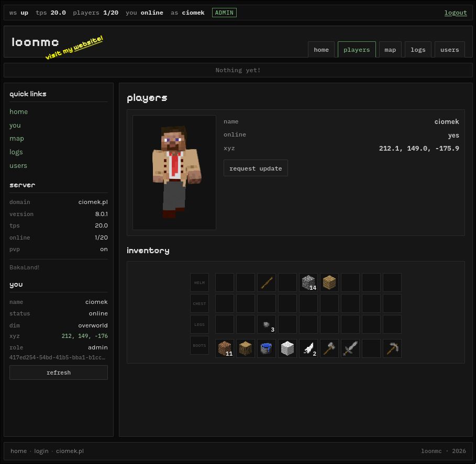Click the refresh button in sidebar
The height and width of the screenshot is (464, 476).
click(59, 372)
